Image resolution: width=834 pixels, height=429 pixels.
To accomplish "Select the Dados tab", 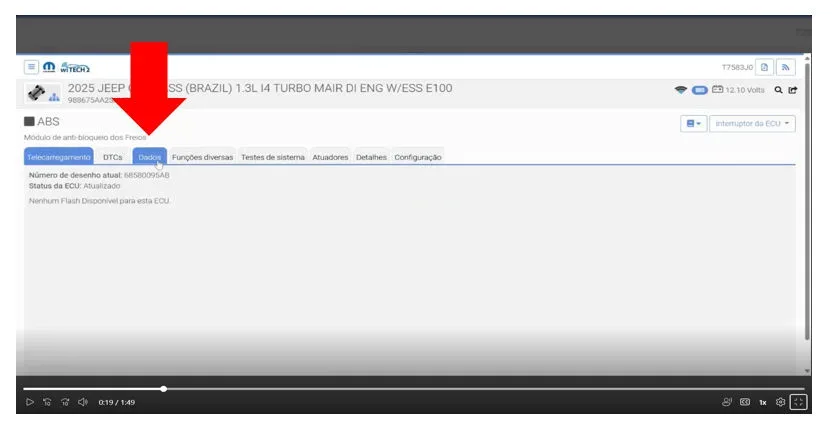I will (x=149, y=157).
